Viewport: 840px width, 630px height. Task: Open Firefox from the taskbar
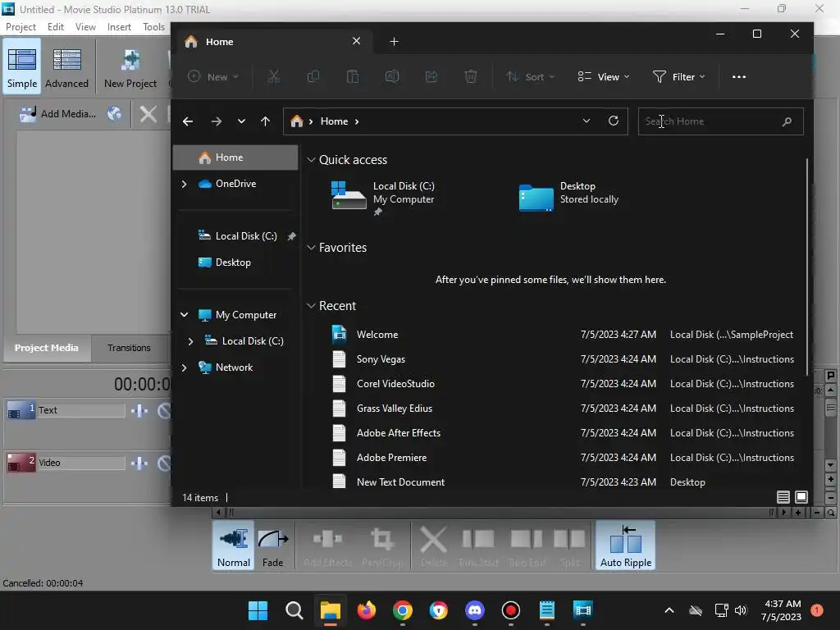click(367, 610)
